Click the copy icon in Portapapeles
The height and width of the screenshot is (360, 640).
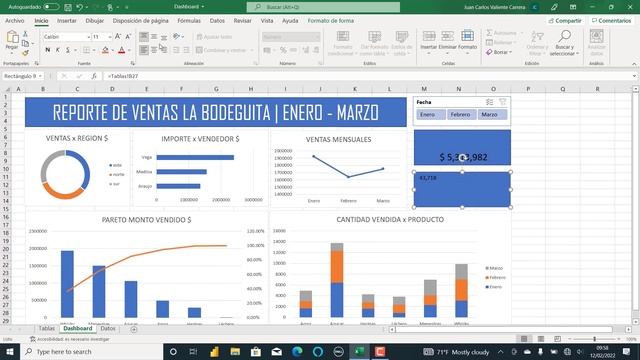click(25, 43)
